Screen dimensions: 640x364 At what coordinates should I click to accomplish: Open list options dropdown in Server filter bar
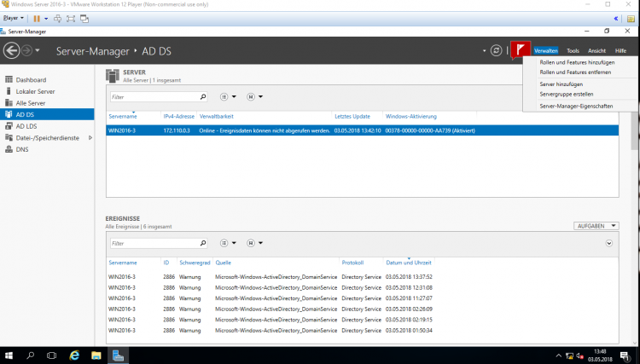pos(228,97)
